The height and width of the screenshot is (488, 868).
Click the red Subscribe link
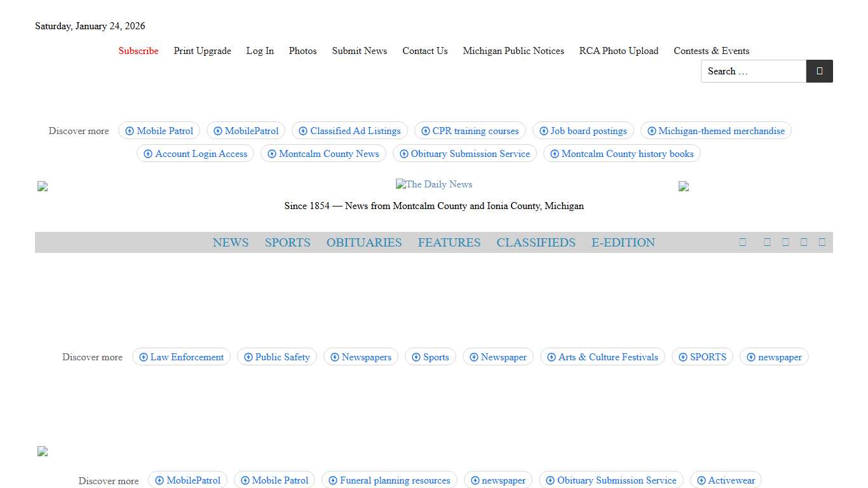click(139, 51)
